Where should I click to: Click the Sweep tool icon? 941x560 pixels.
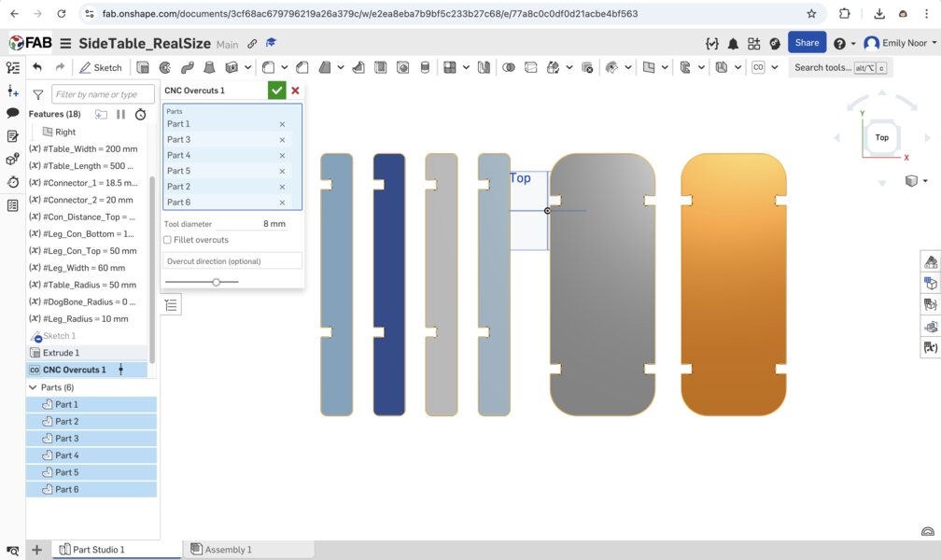187,67
